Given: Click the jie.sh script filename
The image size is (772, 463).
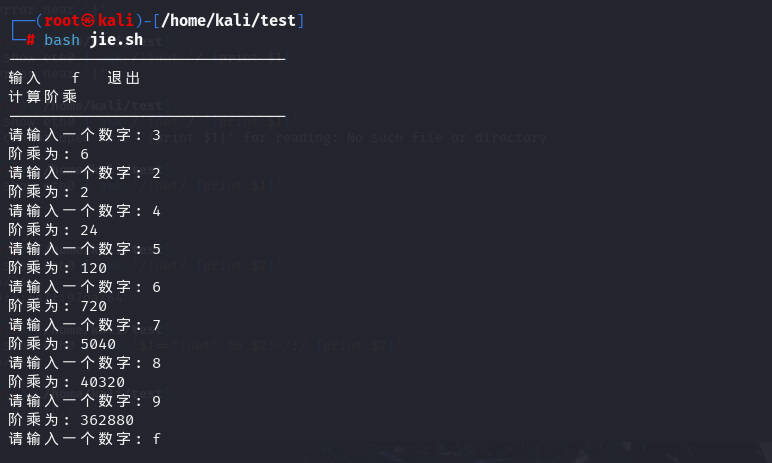Looking at the screenshot, I should click(x=116, y=39).
